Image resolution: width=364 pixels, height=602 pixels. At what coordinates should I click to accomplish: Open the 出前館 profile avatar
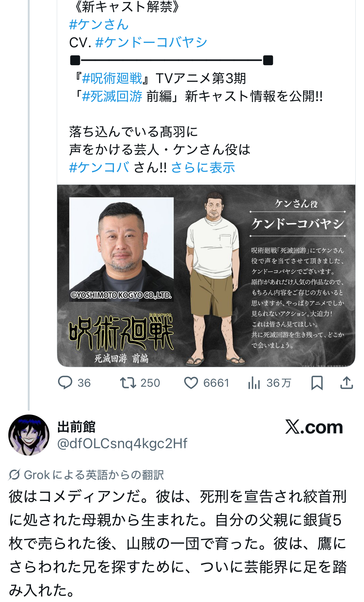pyautogui.click(x=29, y=435)
